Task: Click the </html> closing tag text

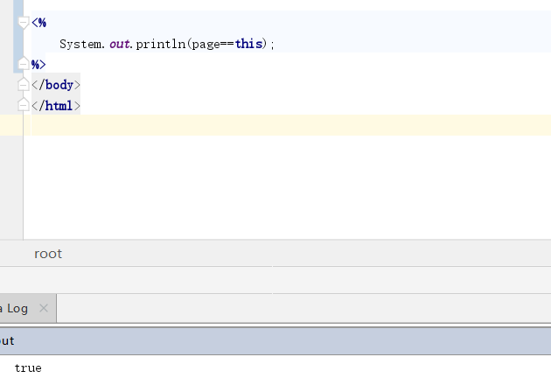Action: [56, 106]
